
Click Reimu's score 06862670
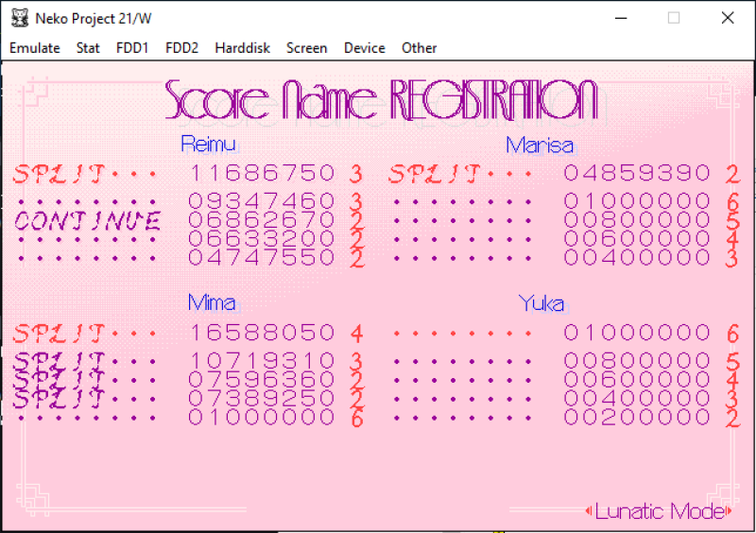[262, 220]
